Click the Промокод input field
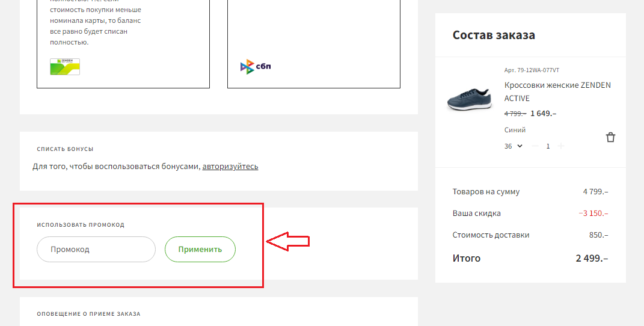 click(96, 249)
